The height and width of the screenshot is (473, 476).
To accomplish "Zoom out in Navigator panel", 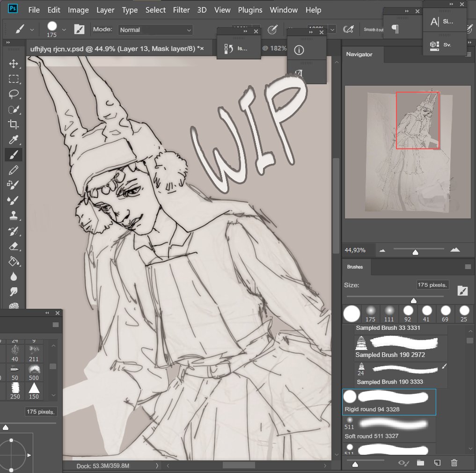I will tap(382, 250).
